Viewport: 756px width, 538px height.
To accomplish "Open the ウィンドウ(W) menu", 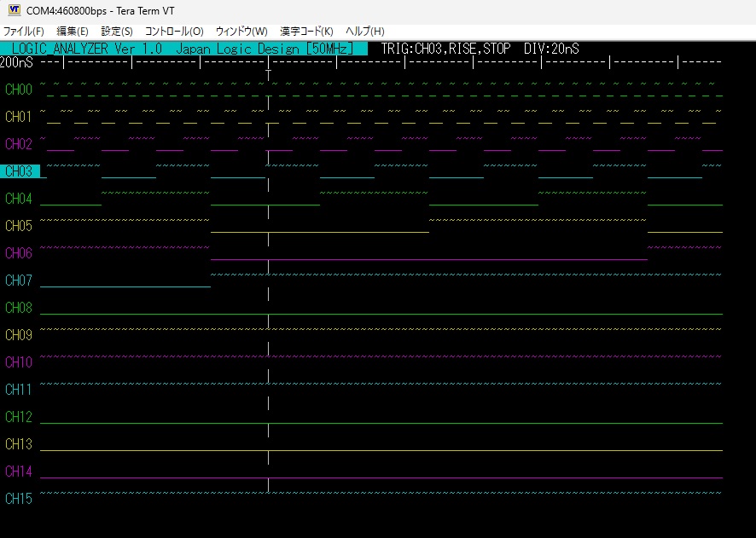I will click(241, 31).
